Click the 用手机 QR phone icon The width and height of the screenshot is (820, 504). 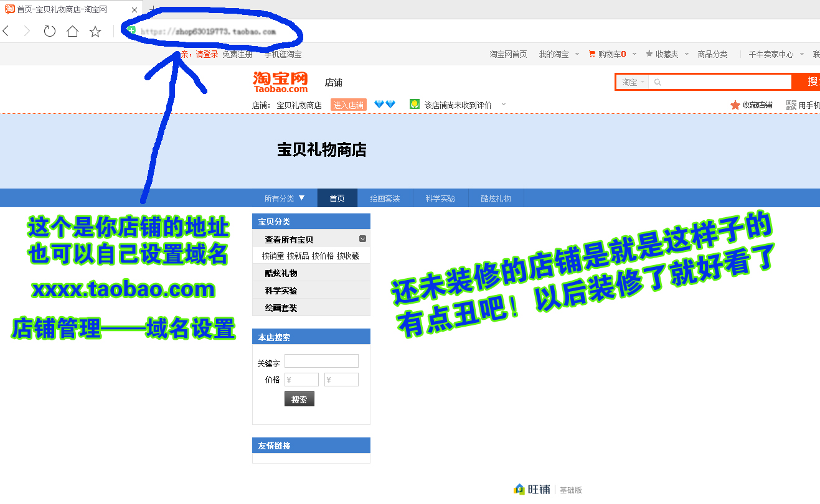pos(792,105)
